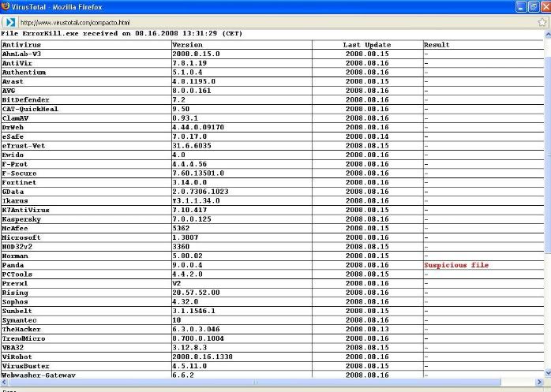Viewport: 551px width, 392px height.
Task: Click the vertical scrollbar up arrow
Action: (548, 35)
